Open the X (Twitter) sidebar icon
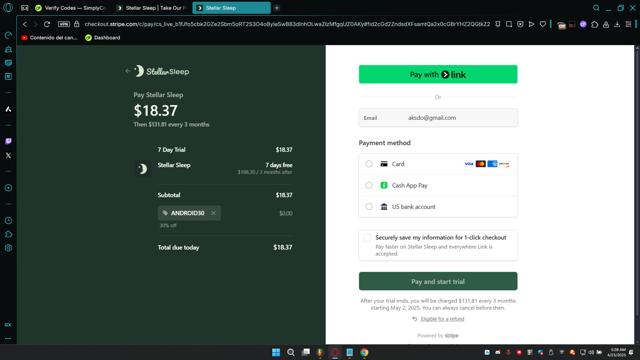The height and width of the screenshot is (360, 640). (8, 156)
